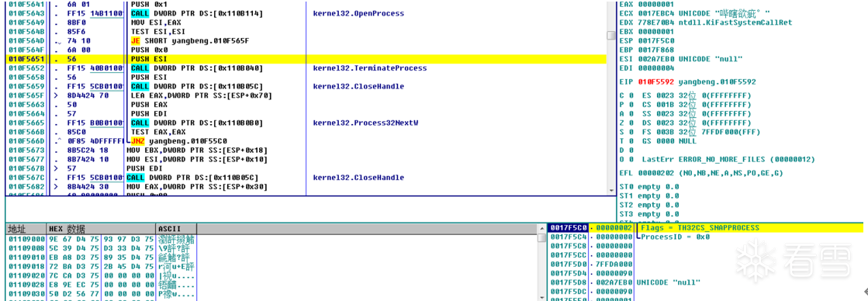Toggle the A auxiliary flag bit
This screenshot has width=868, height=301.
pyautogui.click(x=631, y=113)
